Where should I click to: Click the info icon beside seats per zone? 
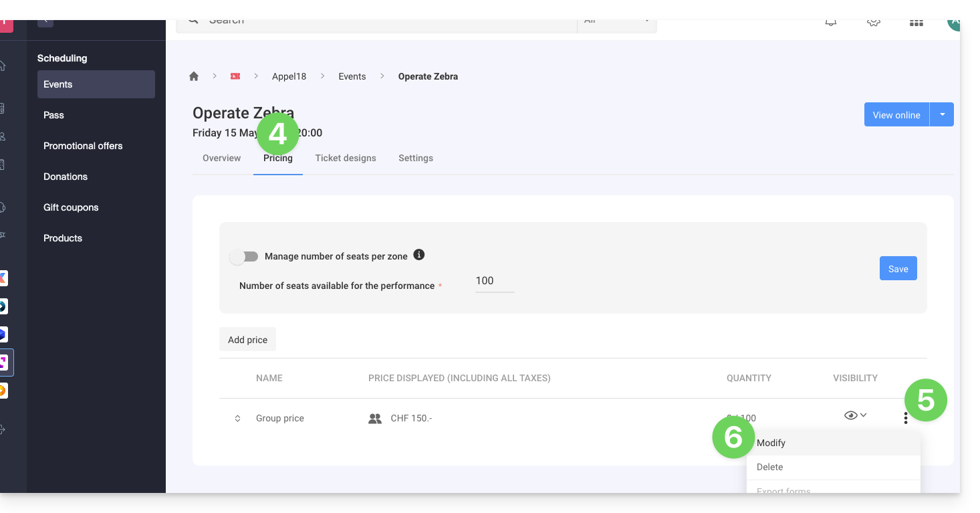coord(418,255)
